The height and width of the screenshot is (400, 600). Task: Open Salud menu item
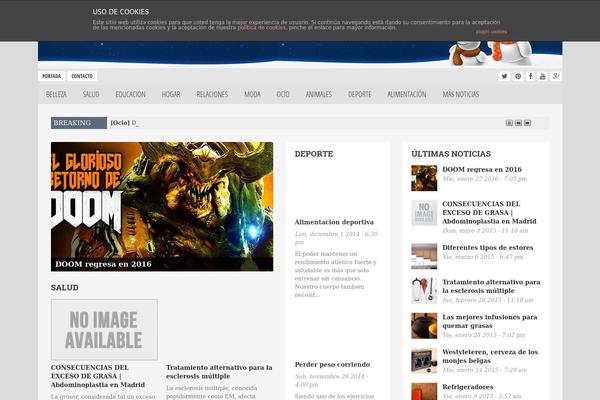pos(91,94)
